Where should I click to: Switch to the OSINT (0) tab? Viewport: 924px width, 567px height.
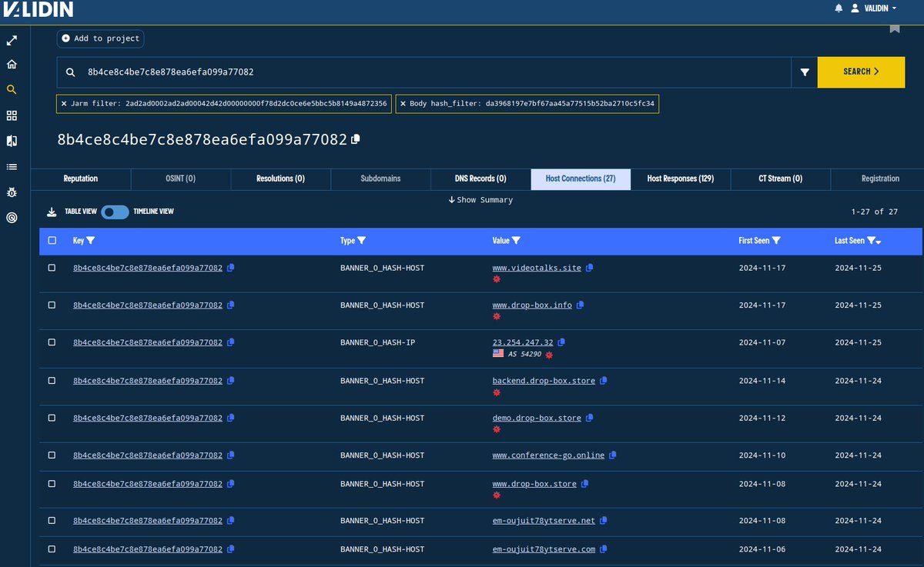pyautogui.click(x=181, y=178)
